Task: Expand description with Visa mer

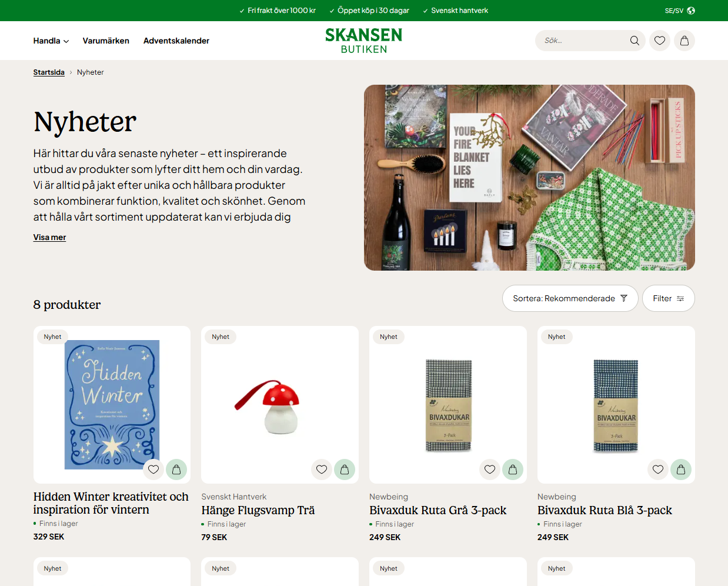Action: coord(49,237)
